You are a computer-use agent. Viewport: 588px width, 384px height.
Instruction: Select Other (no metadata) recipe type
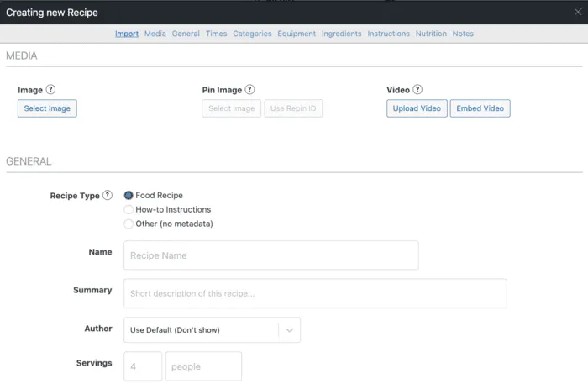coord(129,224)
